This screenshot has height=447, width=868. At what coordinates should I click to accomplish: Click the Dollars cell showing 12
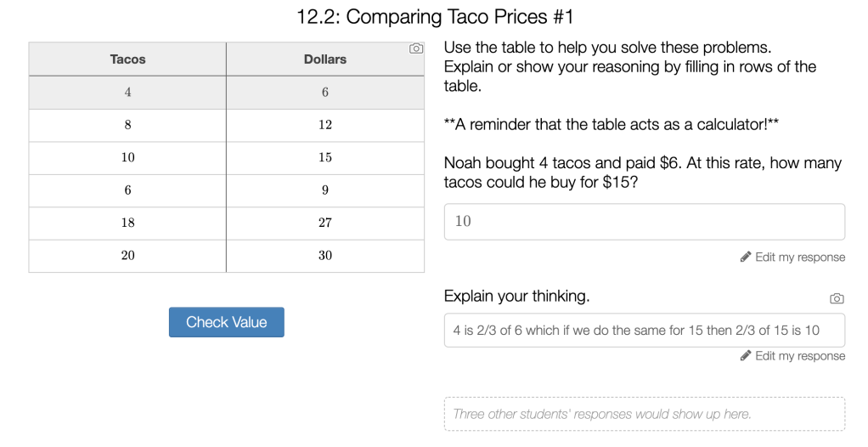(x=325, y=125)
